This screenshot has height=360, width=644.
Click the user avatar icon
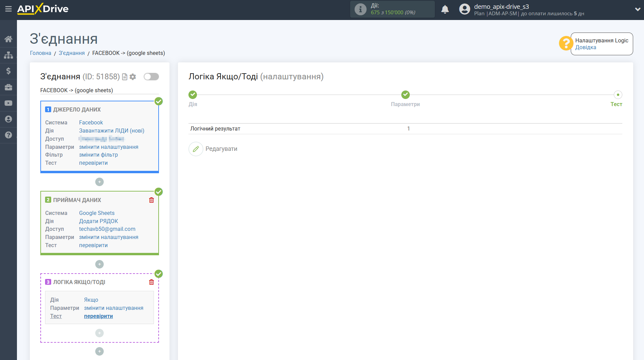[x=465, y=9]
